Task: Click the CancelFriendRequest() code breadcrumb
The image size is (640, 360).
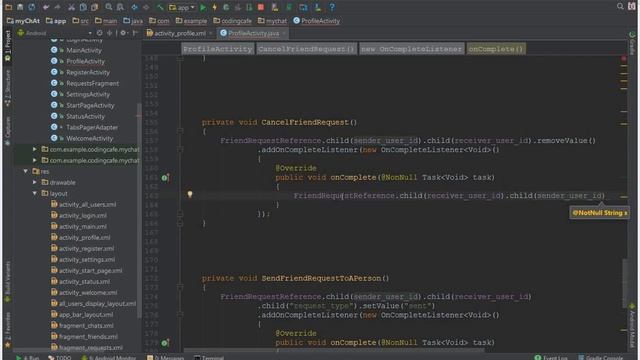Action: click(x=306, y=49)
